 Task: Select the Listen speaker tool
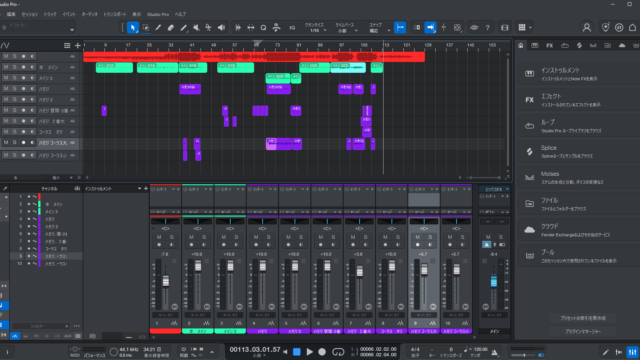221,28
